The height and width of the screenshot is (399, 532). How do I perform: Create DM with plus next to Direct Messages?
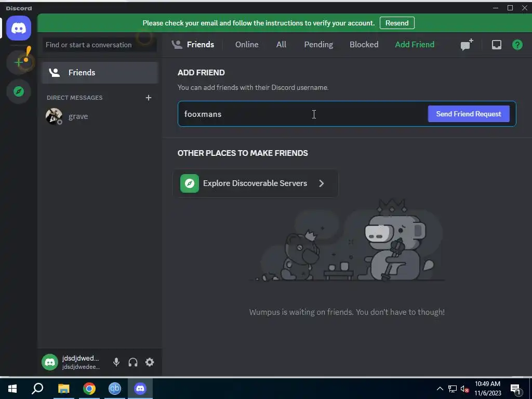[148, 98]
